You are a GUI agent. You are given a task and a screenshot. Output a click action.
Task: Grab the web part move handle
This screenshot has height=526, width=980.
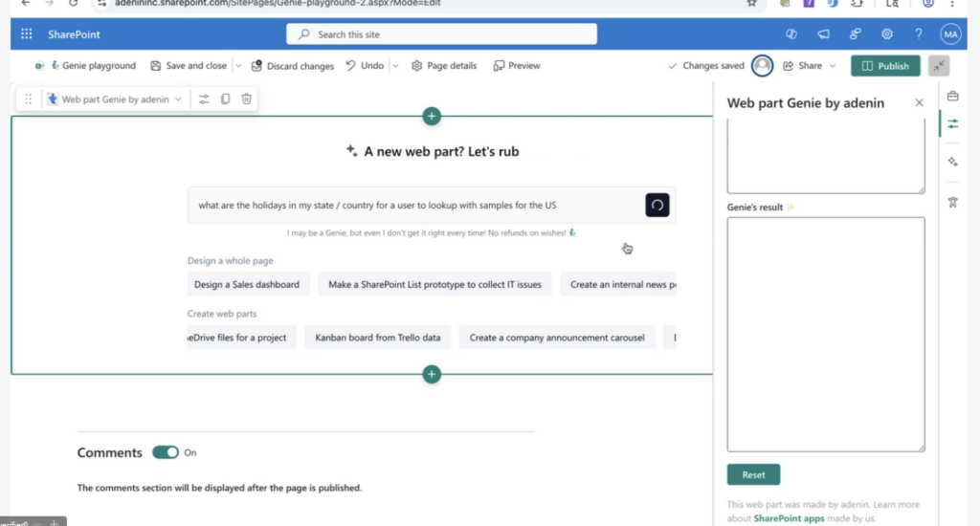pos(28,99)
